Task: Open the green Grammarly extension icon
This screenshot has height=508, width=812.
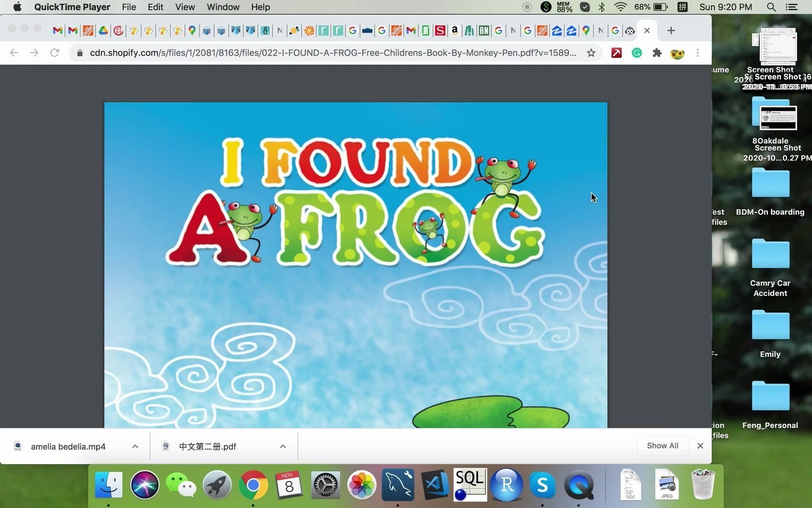Action: (x=637, y=53)
